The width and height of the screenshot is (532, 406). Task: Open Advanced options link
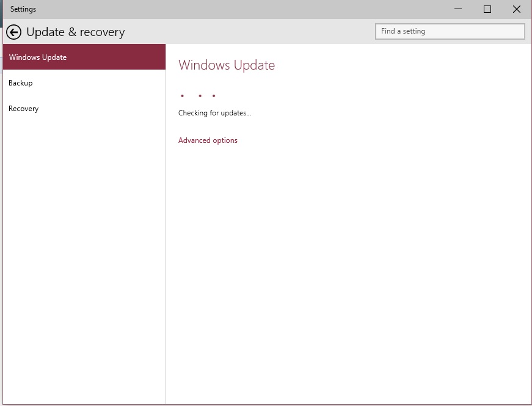coord(208,140)
